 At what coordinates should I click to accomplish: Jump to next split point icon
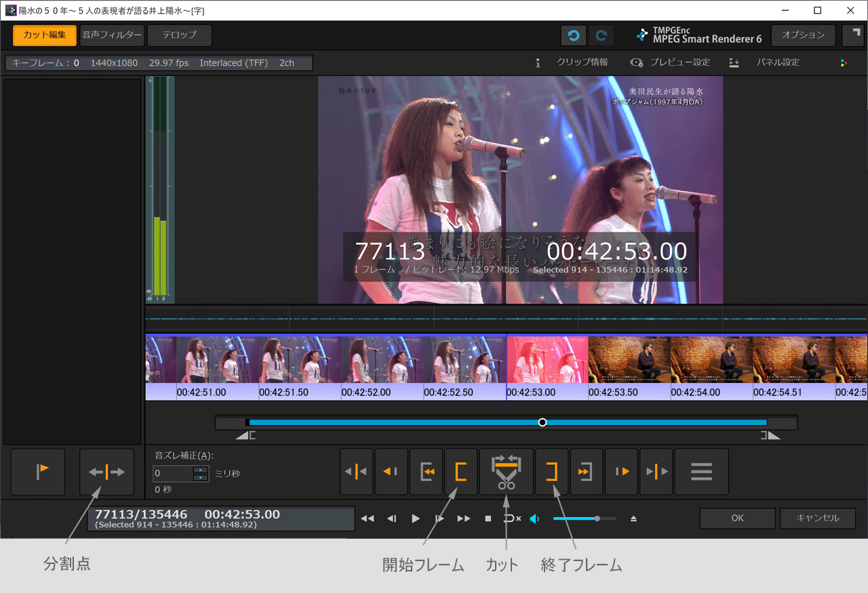(x=656, y=472)
